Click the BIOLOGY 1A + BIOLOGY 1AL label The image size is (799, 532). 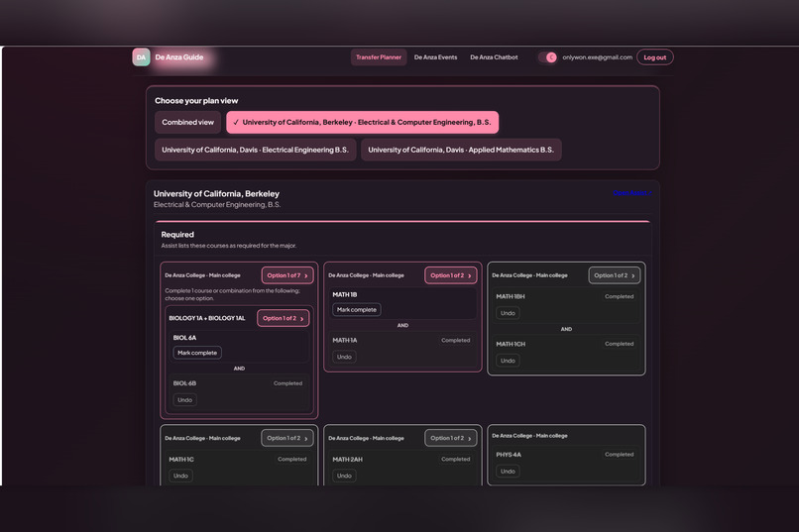(207, 318)
